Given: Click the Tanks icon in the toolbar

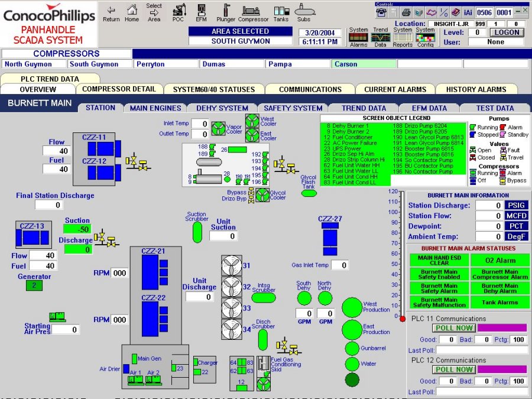Looking at the screenshot, I should 281,12.
